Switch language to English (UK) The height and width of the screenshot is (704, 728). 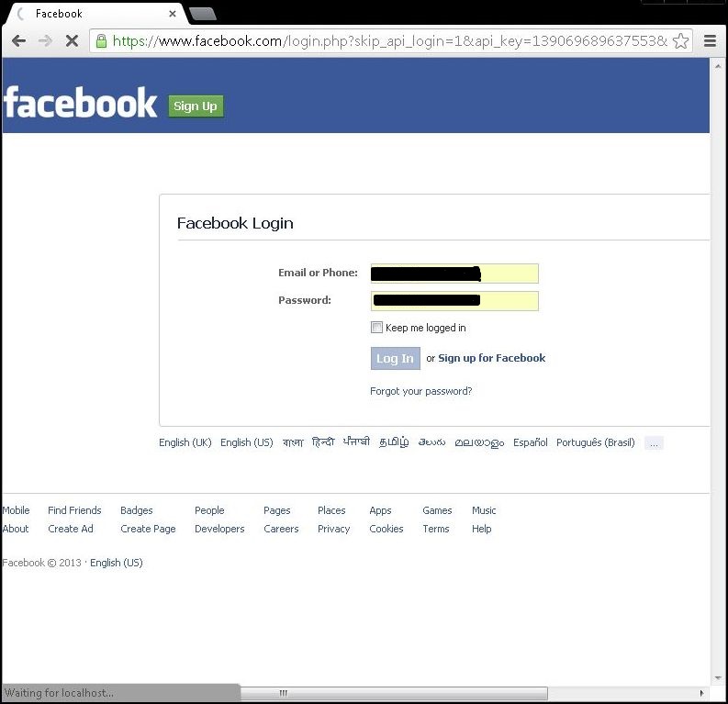tap(185, 442)
